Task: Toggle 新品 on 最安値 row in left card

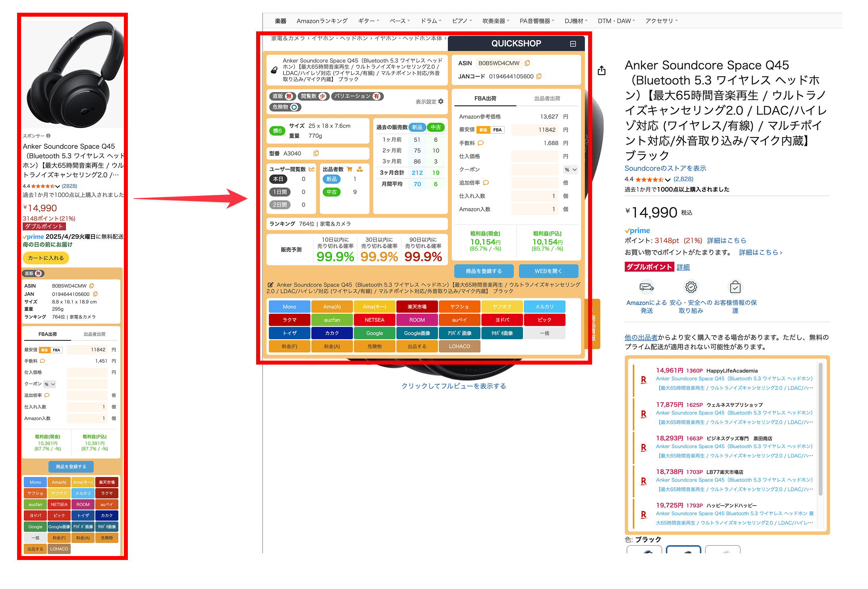Action: click(x=44, y=350)
